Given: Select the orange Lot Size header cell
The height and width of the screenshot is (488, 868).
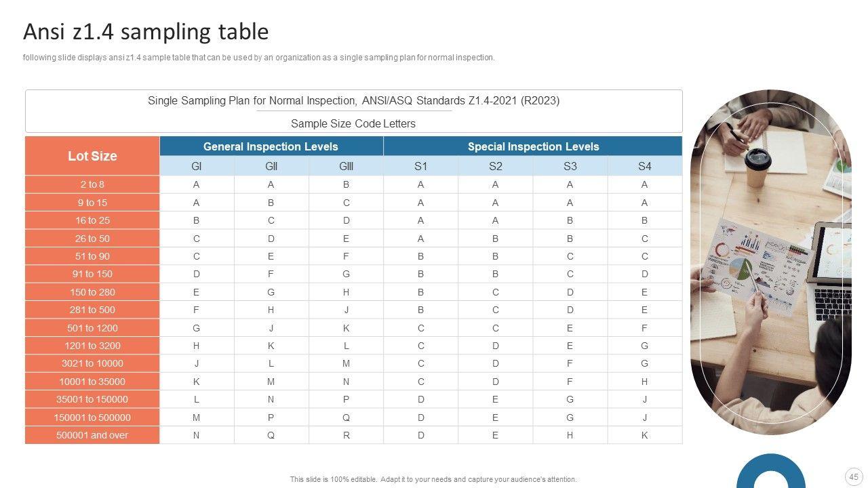Looking at the screenshot, I should coord(92,156).
